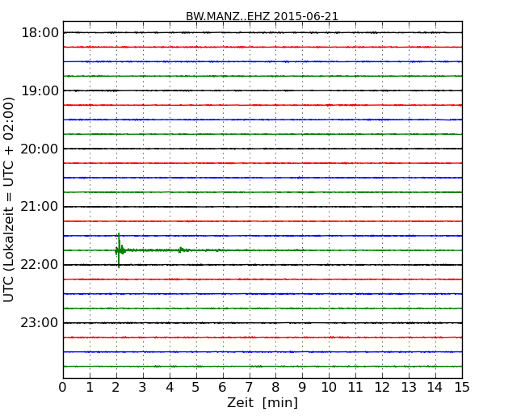
Task: Click x-axis tick label 9
Action: (x=302, y=388)
